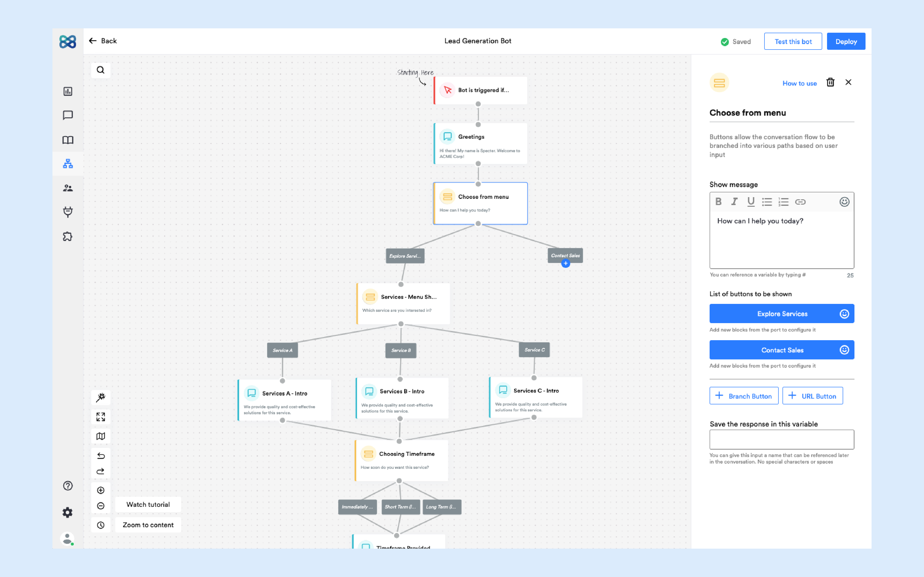Toggle bold formatting in message editor

[718, 201]
